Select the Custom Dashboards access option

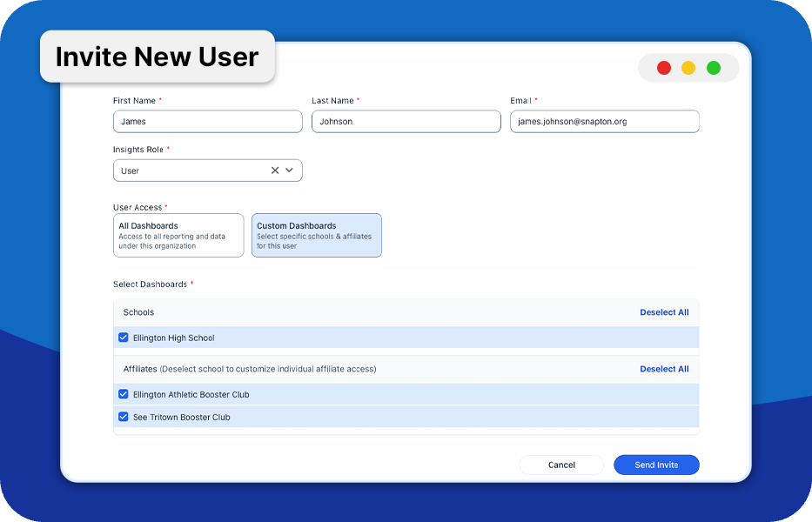coord(317,236)
